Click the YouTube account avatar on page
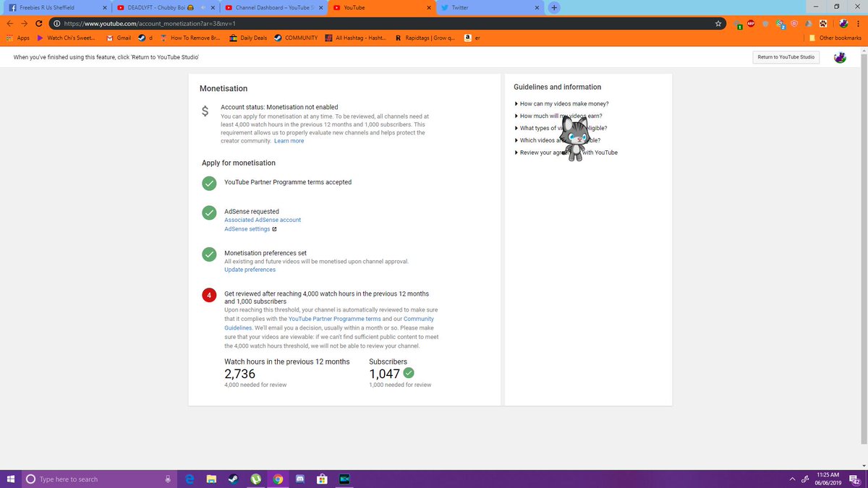 tap(840, 57)
